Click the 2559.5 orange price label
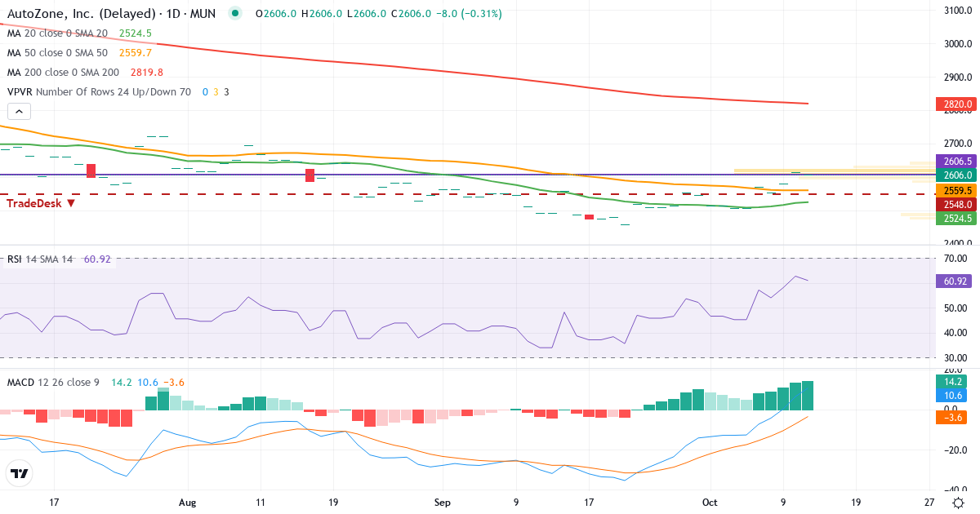Image resolution: width=980 pixels, height=514 pixels. coord(957,189)
